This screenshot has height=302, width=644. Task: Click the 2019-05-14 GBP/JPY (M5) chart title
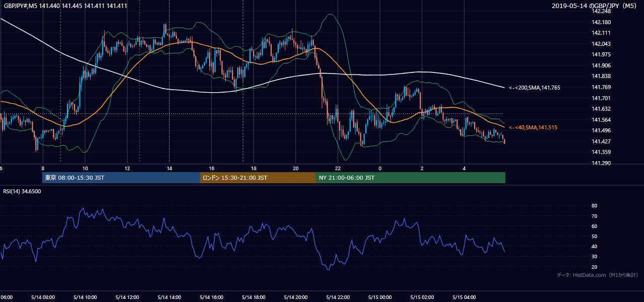(x=595, y=6)
